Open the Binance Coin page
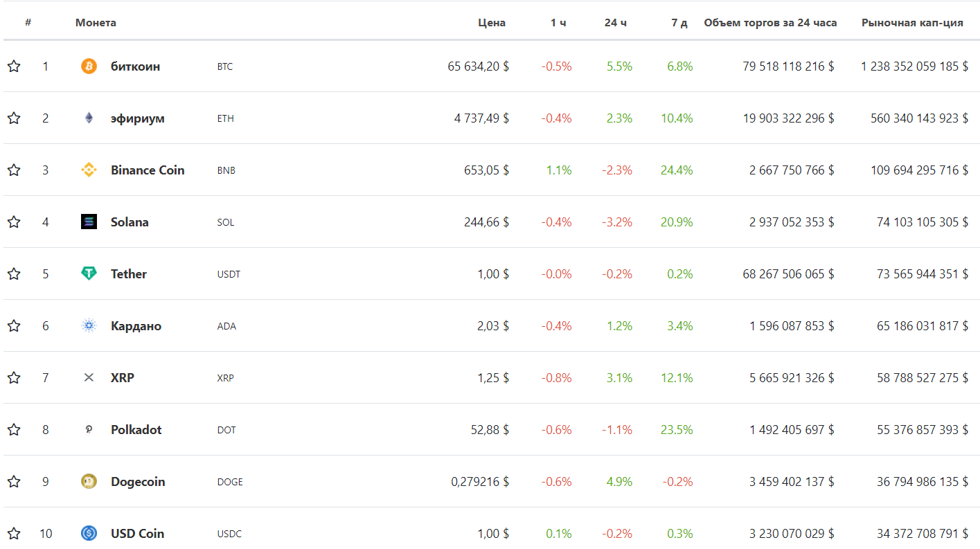Screen dimensions: 980x549 click(x=148, y=170)
